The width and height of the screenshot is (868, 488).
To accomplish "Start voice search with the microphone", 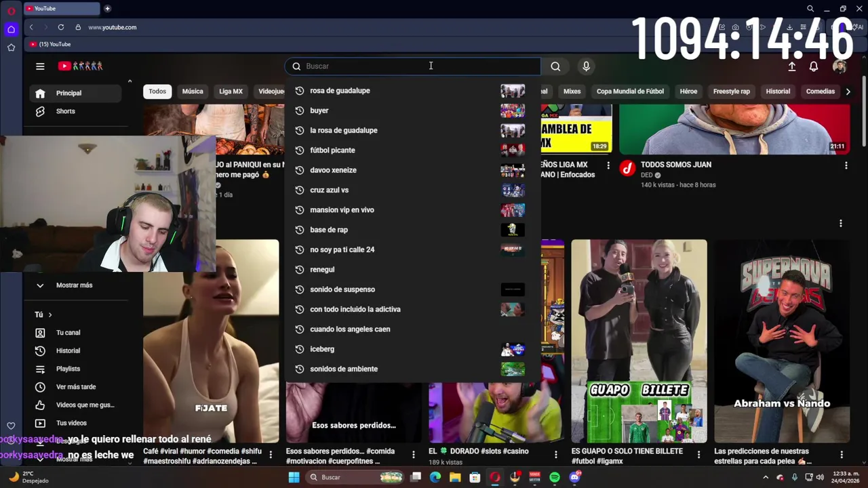I will click(x=586, y=66).
